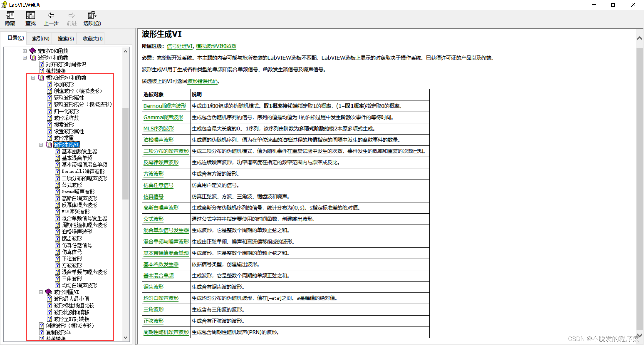Click the 前进 (Forward) arrow icon
The width and height of the screenshot is (644, 345).
coord(71,15)
